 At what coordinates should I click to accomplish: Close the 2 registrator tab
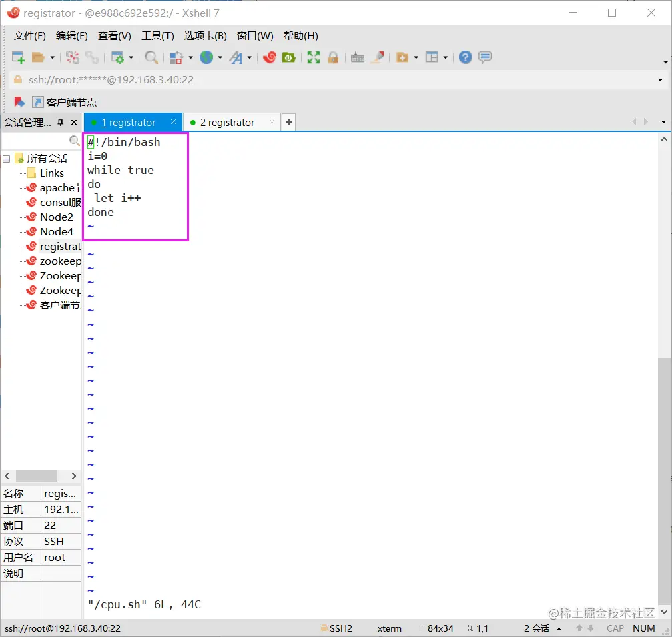[272, 122]
